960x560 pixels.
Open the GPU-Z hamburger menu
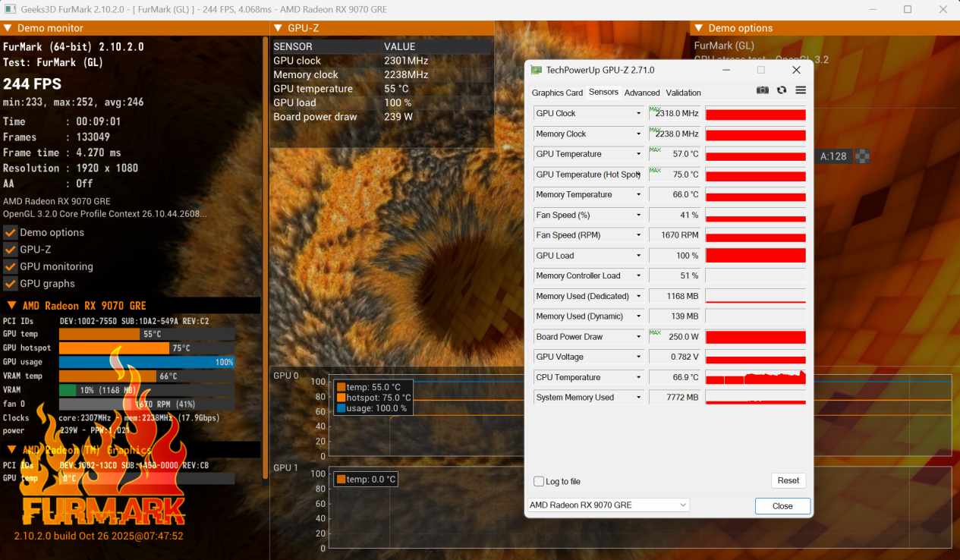(x=801, y=90)
